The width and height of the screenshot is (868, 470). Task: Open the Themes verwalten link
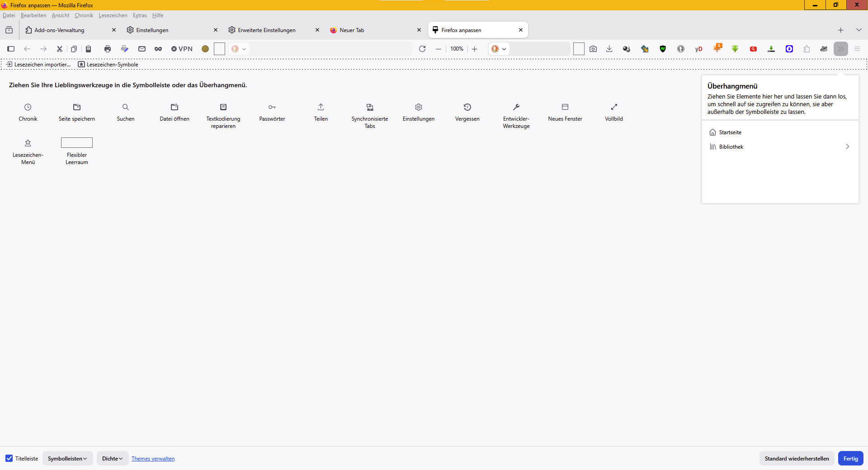tap(153, 459)
